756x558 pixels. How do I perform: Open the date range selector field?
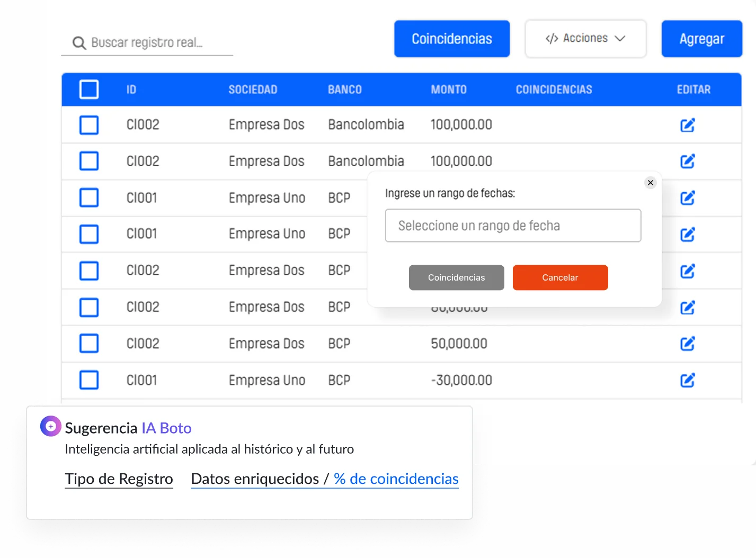point(512,226)
